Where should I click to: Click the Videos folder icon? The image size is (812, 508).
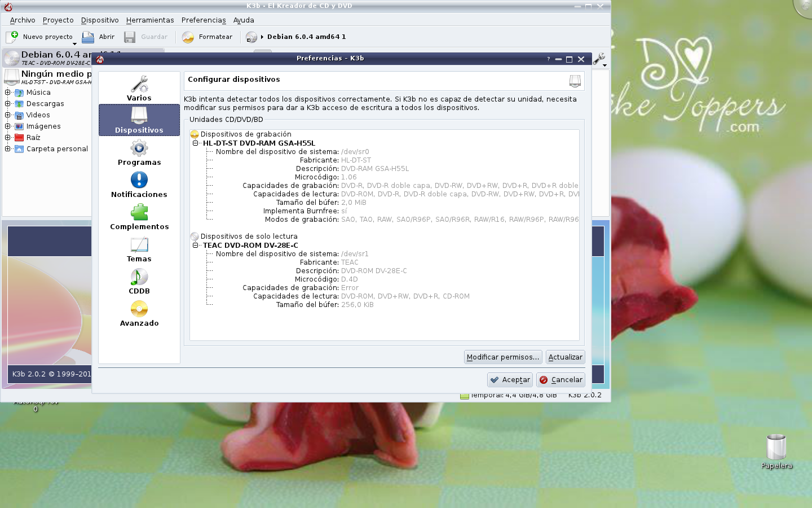(x=19, y=115)
